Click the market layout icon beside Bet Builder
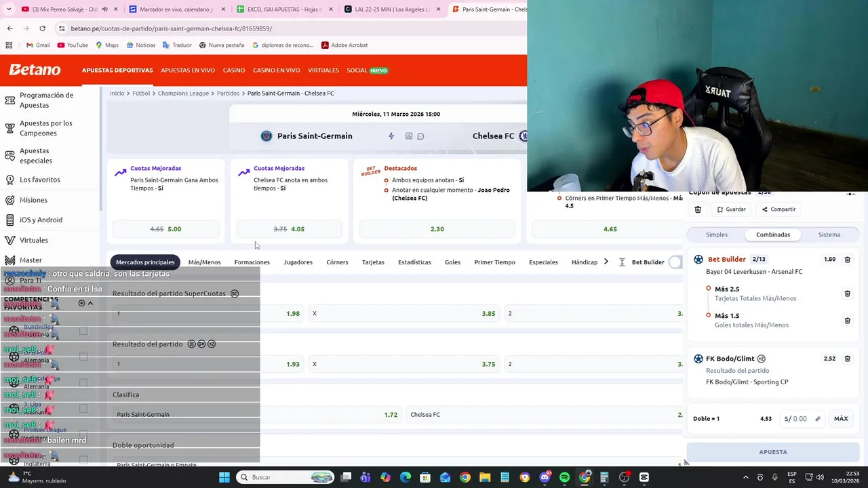This screenshot has height=488, width=868. click(x=622, y=262)
